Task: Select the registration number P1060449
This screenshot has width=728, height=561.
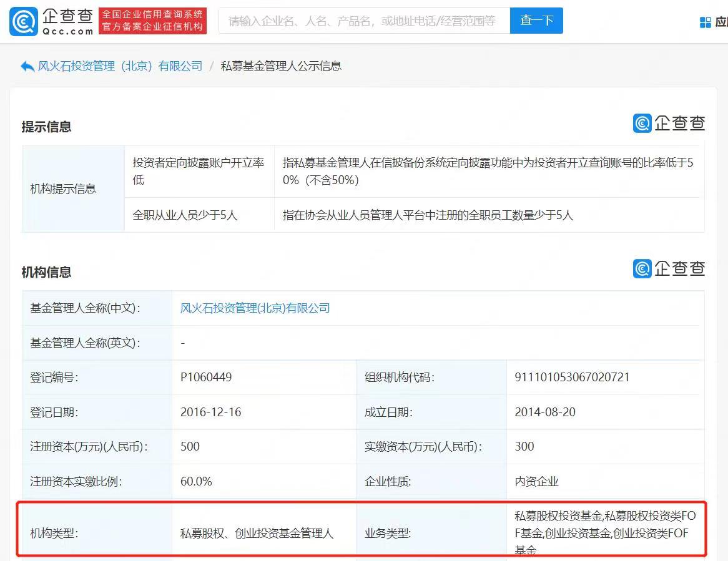Action: (206, 378)
